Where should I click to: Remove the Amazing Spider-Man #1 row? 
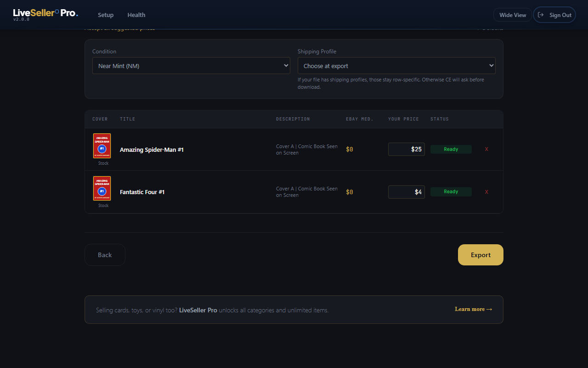[486, 149]
